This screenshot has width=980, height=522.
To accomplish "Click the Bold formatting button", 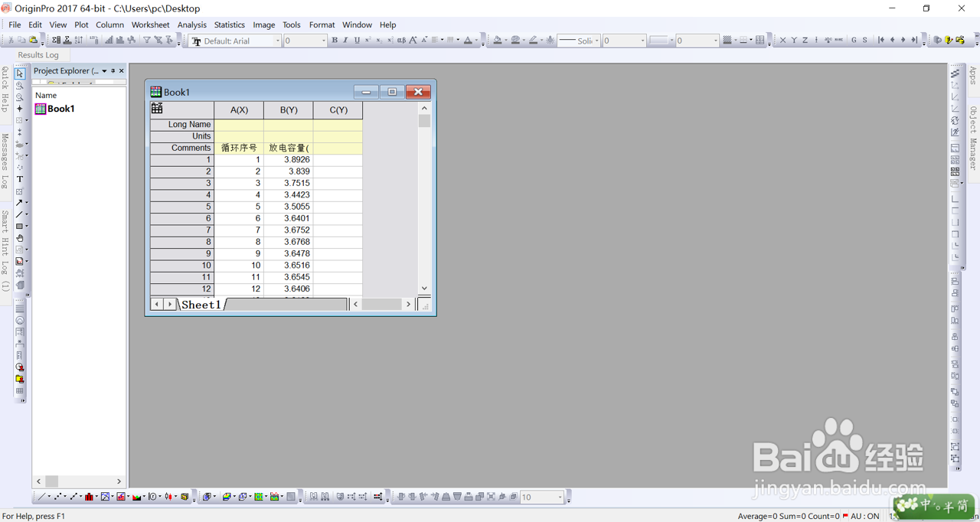I will [335, 41].
